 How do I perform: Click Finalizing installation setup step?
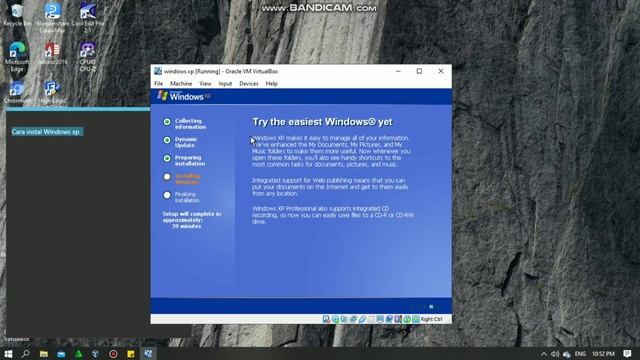[182, 197]
